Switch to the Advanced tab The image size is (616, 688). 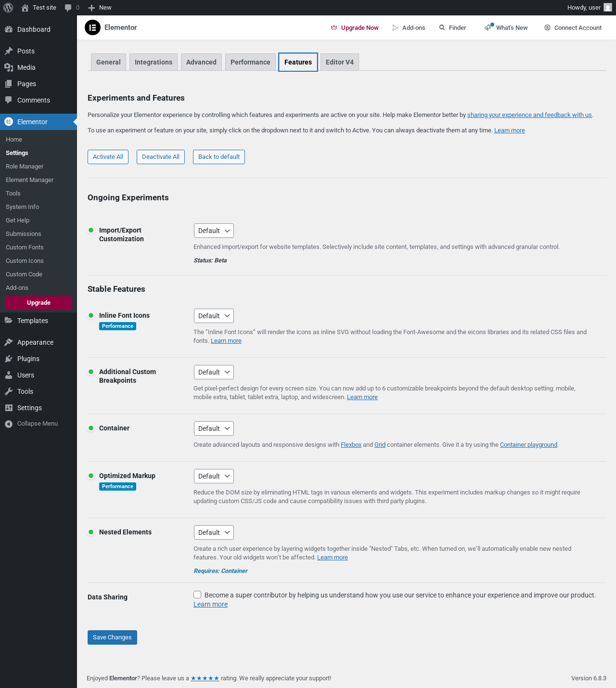[201, 62]
